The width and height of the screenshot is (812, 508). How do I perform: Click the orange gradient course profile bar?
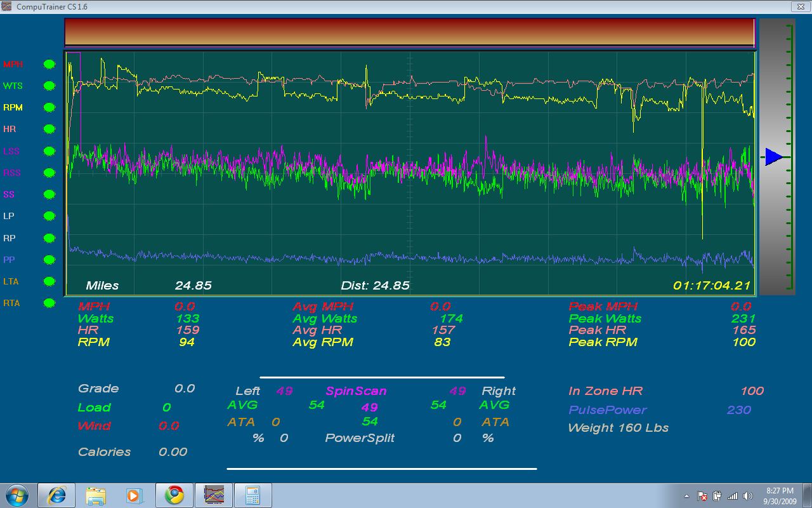pos(409,32)
